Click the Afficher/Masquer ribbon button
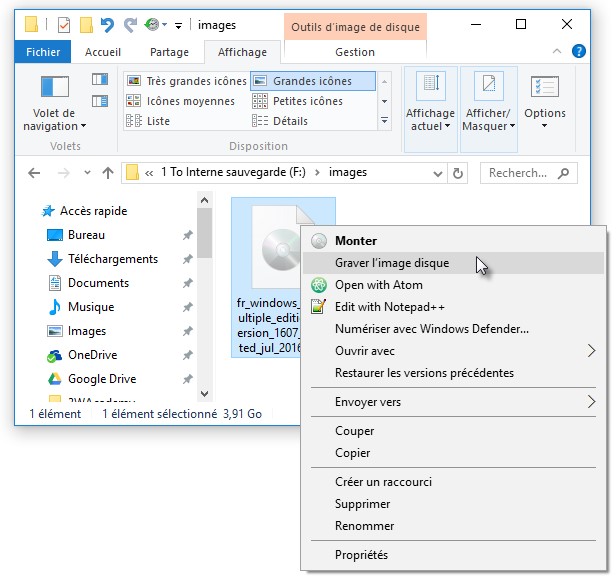 coord(488,101)
